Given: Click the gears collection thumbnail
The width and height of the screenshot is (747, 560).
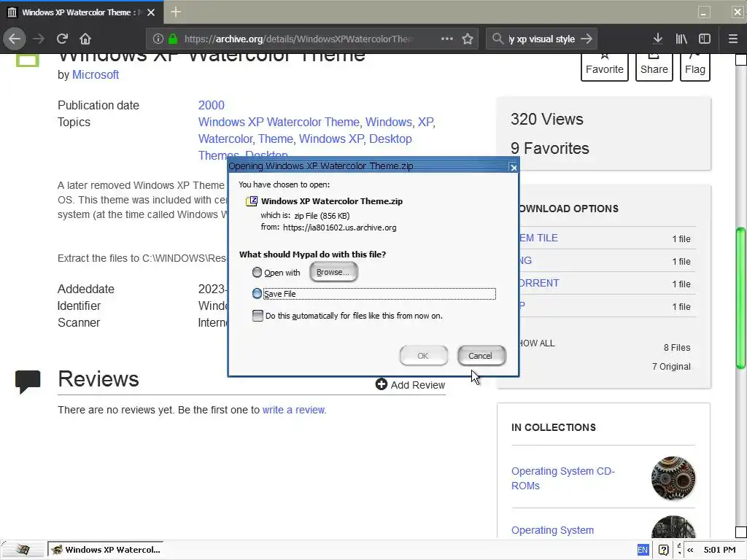Looking at the screenshot, I should pyautogui.click(x=673, y=478).
